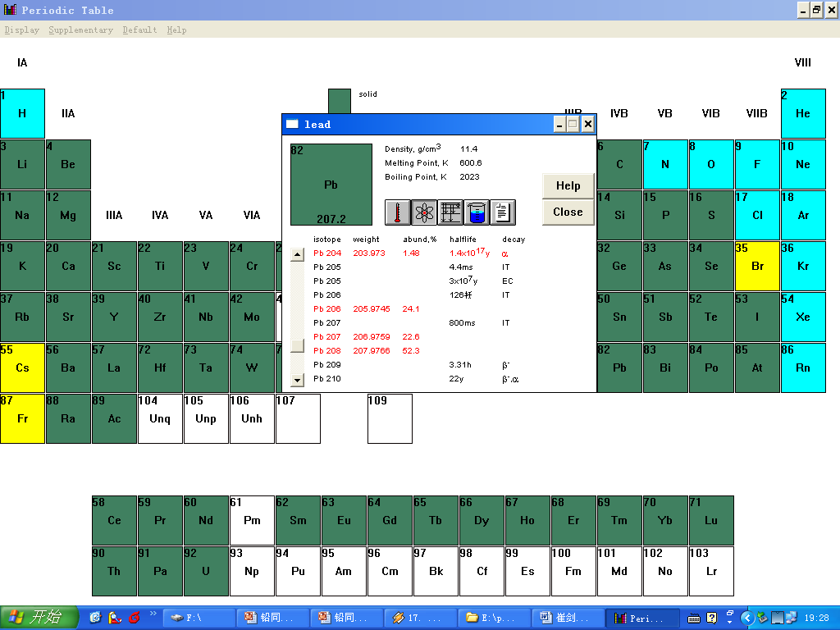Click the help question mark taskbar icon

click(711, 619)
